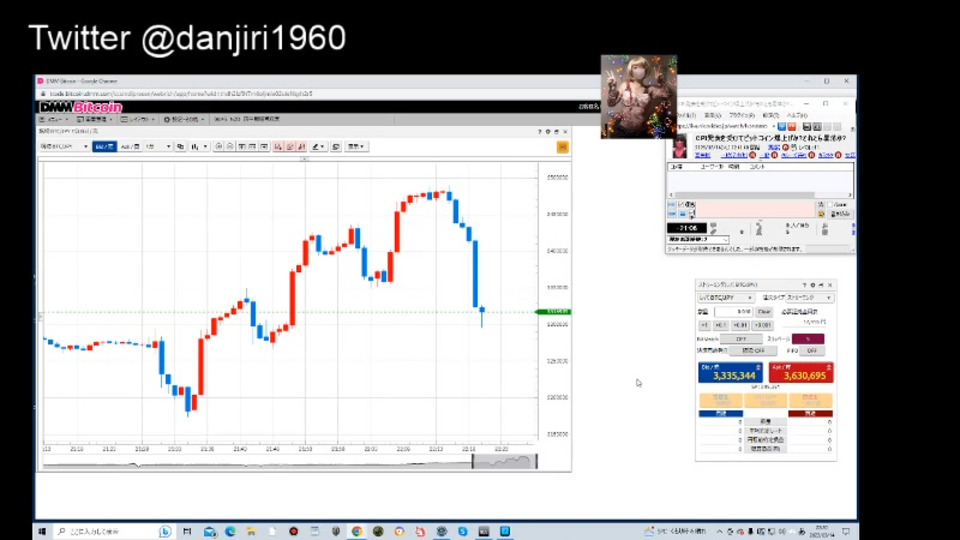
Task: Toggle the settlement OFF switch in order panel
Action: tap(753, 351)
